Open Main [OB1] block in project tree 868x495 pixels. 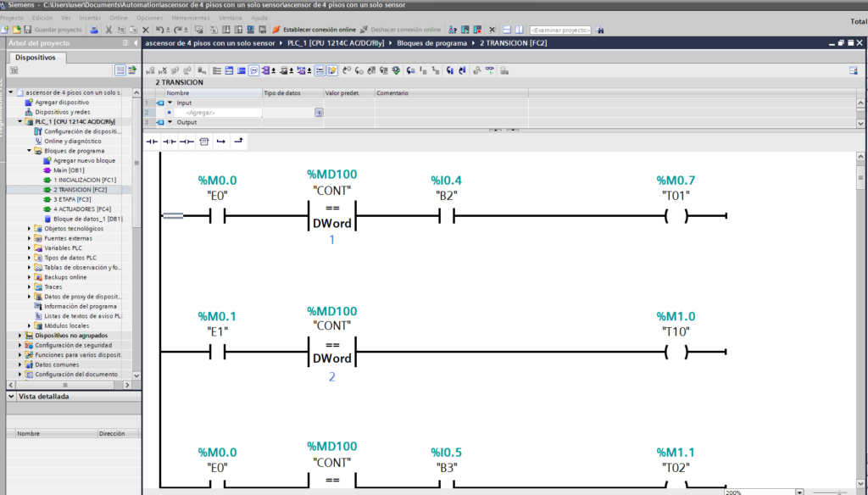[x=69, y=170]
